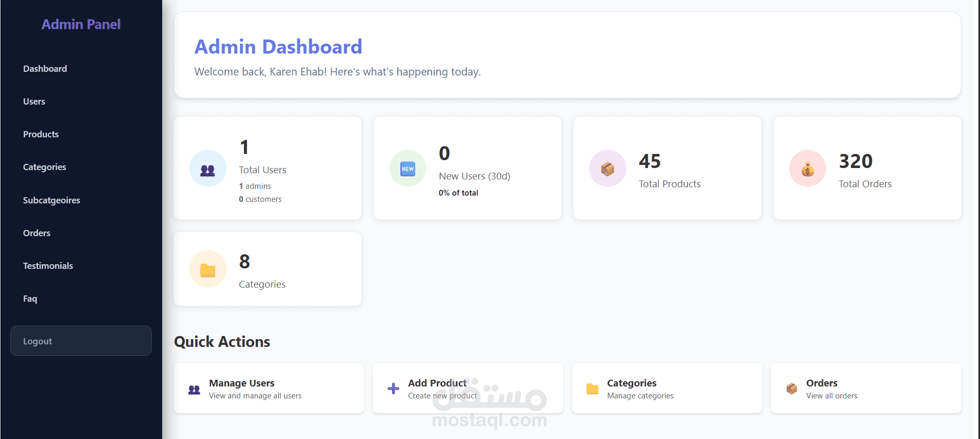The image size is (980, 439).
Task: Navigate to Subcatgeoires in the sidebar
Action: click(x=51, y=200)
